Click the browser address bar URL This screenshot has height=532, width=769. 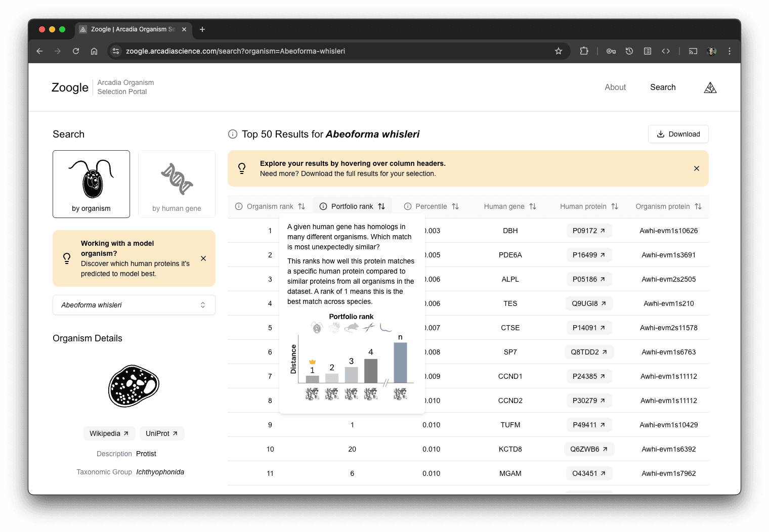[235, 51]
